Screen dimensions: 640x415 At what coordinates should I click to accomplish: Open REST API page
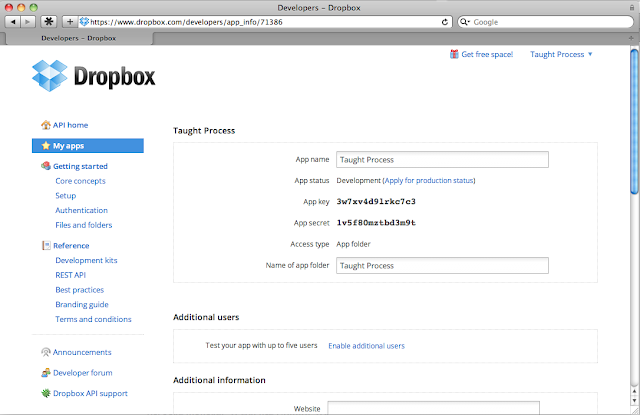[x=71, y=275]
